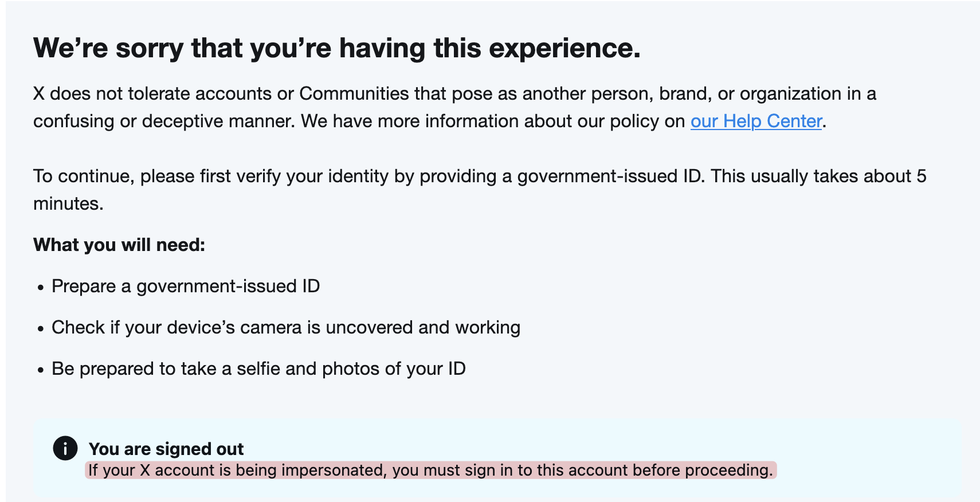Click the 'Prepare a government-issued ID' bullet

[x=186, y=286]
